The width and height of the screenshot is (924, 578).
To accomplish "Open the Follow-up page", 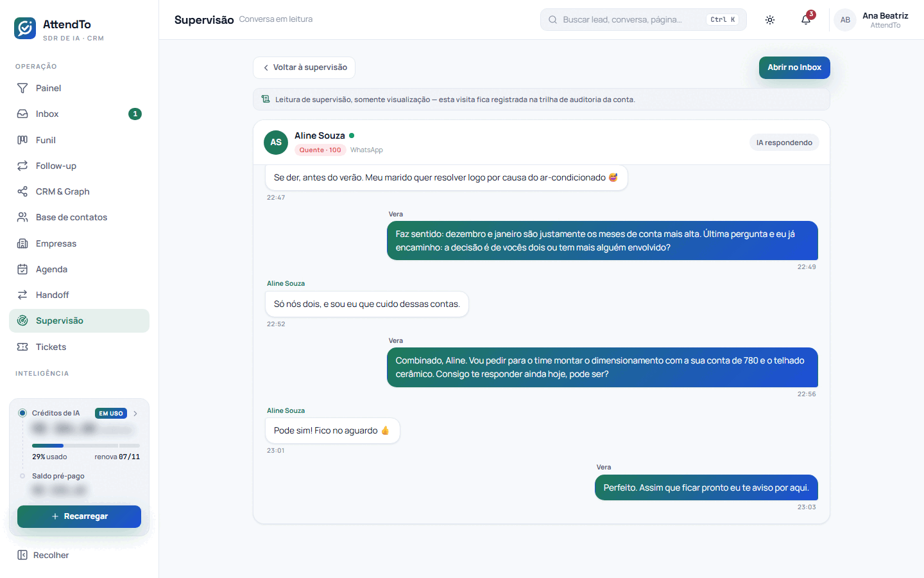I will [x=80, y=166].
